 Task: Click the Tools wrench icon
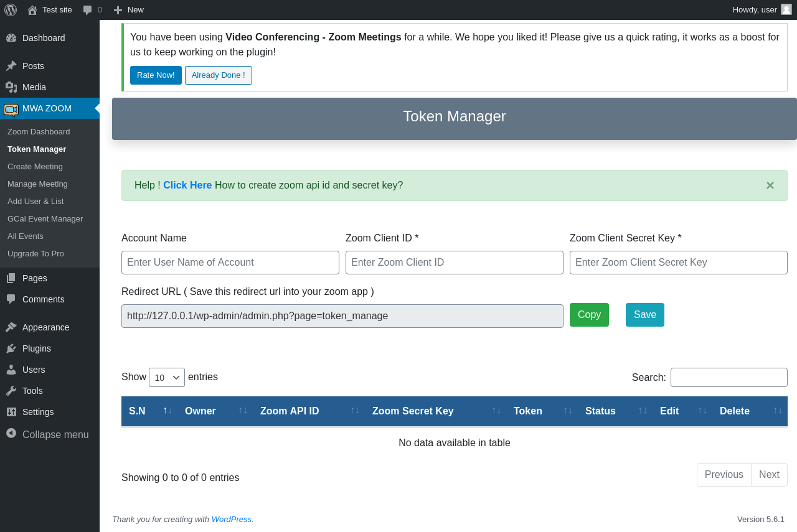click(x=11, y=391)
